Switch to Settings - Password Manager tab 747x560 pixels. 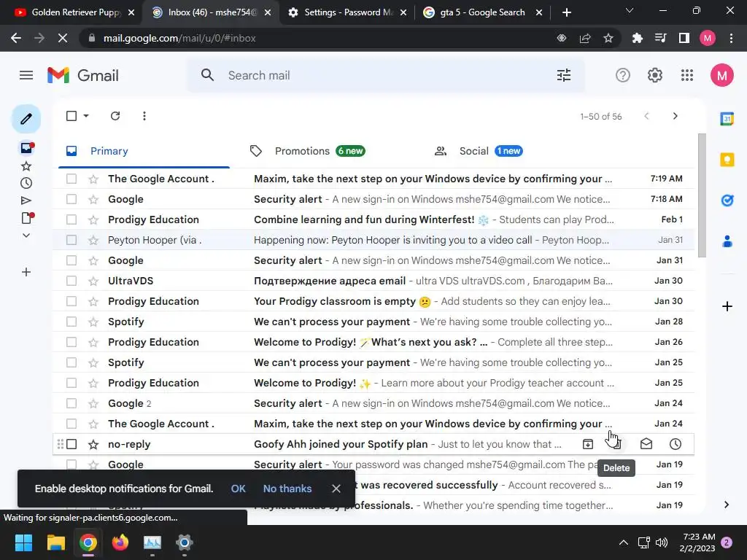[348, 12]
